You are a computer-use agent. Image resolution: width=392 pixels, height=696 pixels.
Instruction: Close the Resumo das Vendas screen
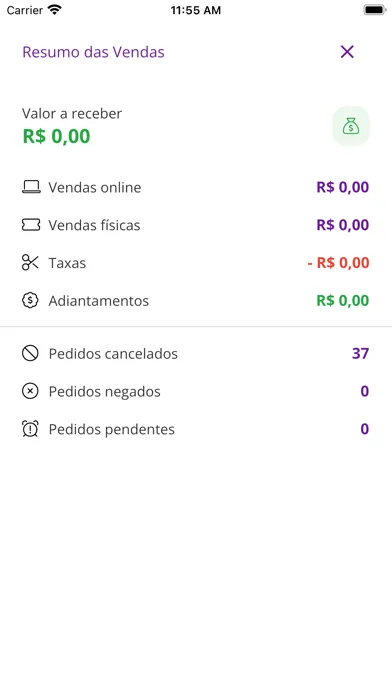pyautogui.click(x=347, y=52)
